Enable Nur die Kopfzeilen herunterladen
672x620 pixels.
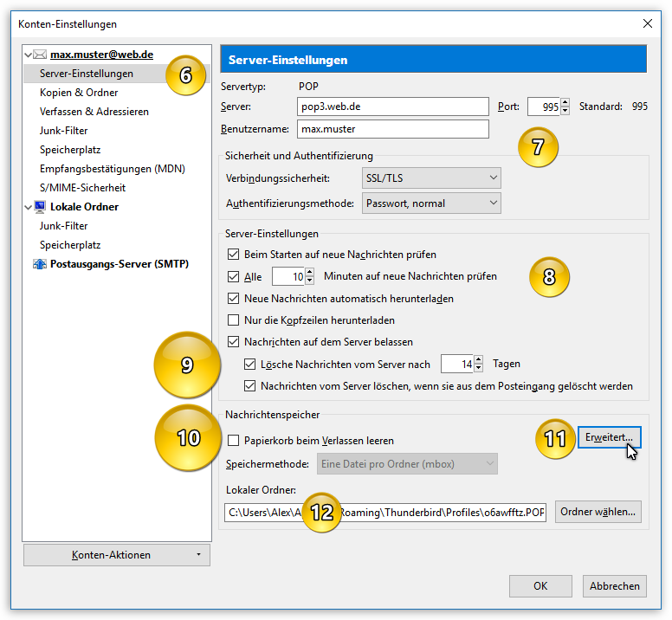click(x=233, y=320)
